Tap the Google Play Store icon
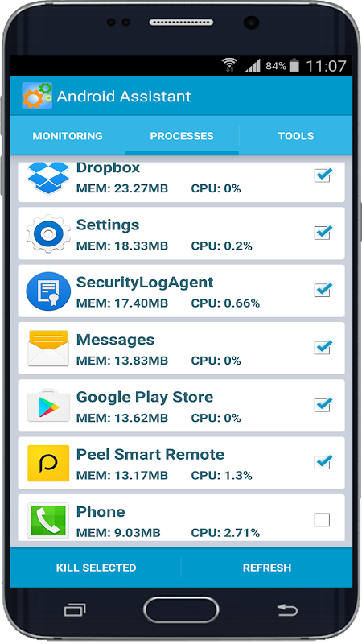This screenshot has width=362, height=644. [48, 406]
